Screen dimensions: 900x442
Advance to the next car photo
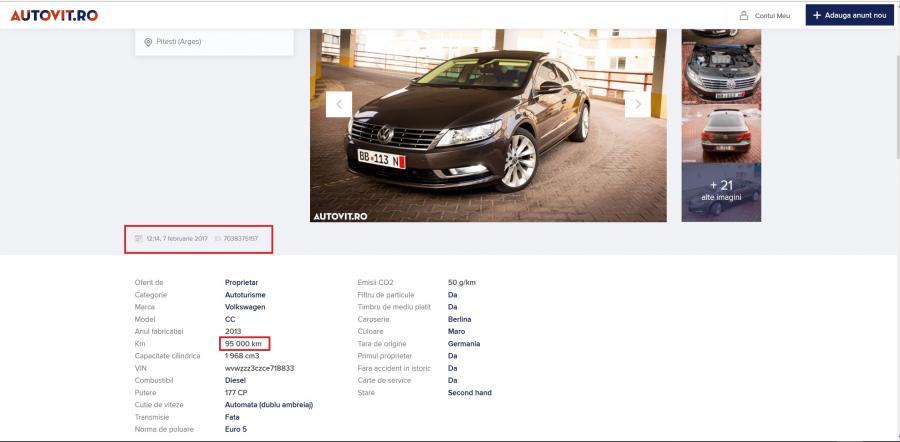637,104
